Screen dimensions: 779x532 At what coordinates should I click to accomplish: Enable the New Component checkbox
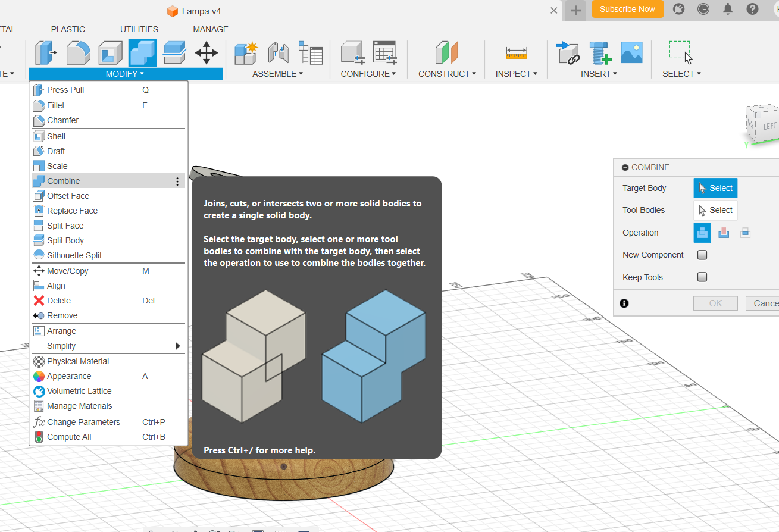coord(702,255)
